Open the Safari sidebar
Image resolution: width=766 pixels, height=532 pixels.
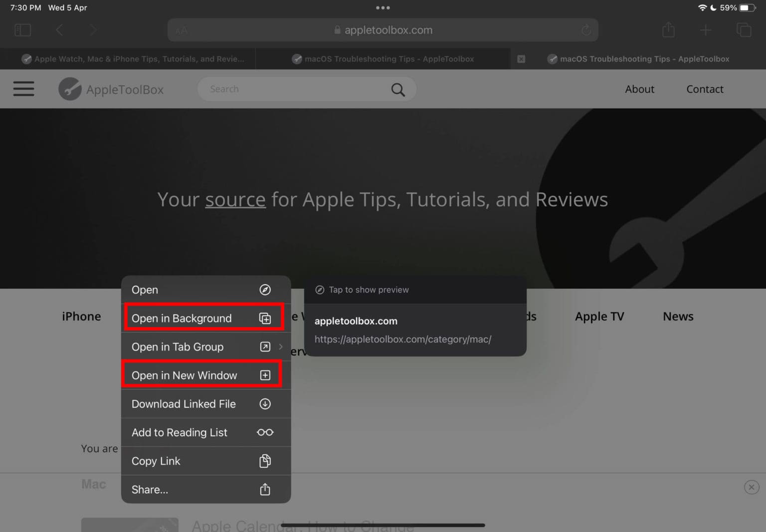[x=22, y=30]
